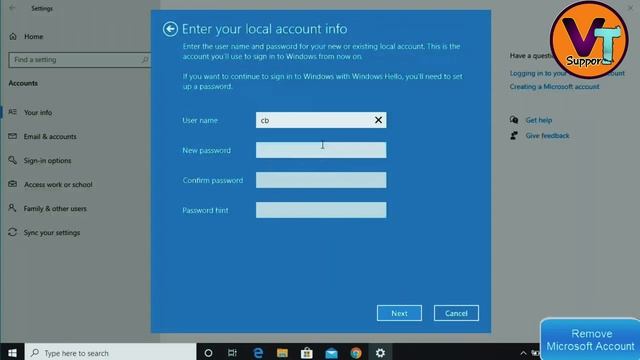This screenshot has width=640, height=360.
Task: Open Cortana circle on taskbar
Action: click(x=208, y=353)
